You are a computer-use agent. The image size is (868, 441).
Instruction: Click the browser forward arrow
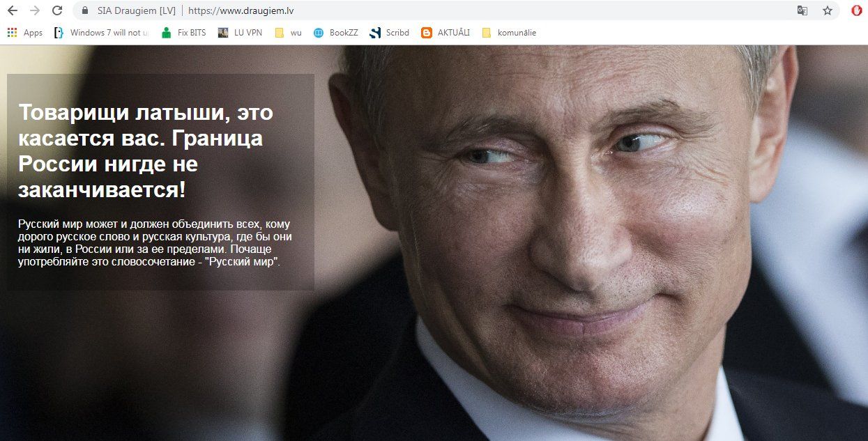point(35,10)
